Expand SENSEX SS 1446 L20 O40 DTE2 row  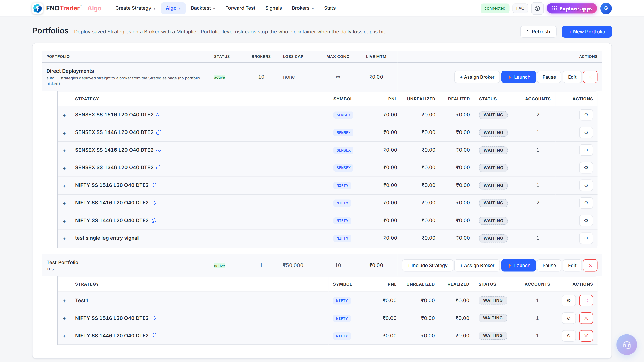pos(64,133)
